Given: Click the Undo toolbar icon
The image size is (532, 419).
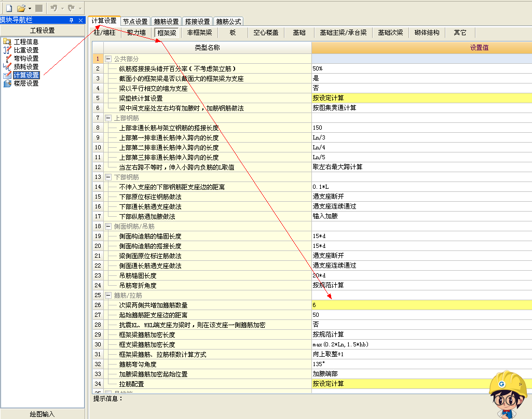Looking at the screenshot, I should (x=54, y=8).
